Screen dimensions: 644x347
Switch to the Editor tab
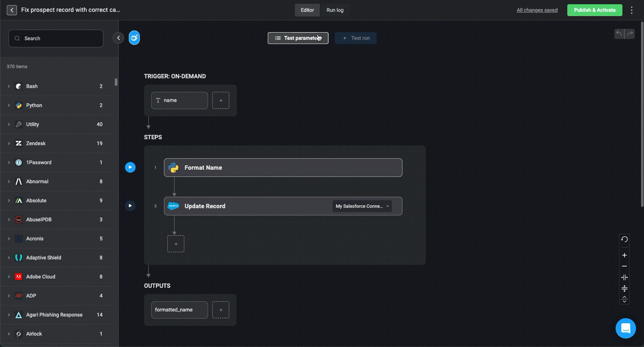coord(307,10)
